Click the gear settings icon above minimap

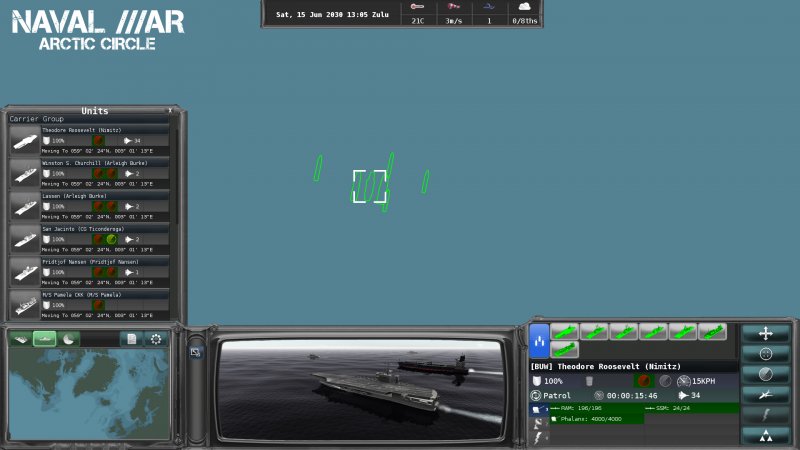coord(155,339)
